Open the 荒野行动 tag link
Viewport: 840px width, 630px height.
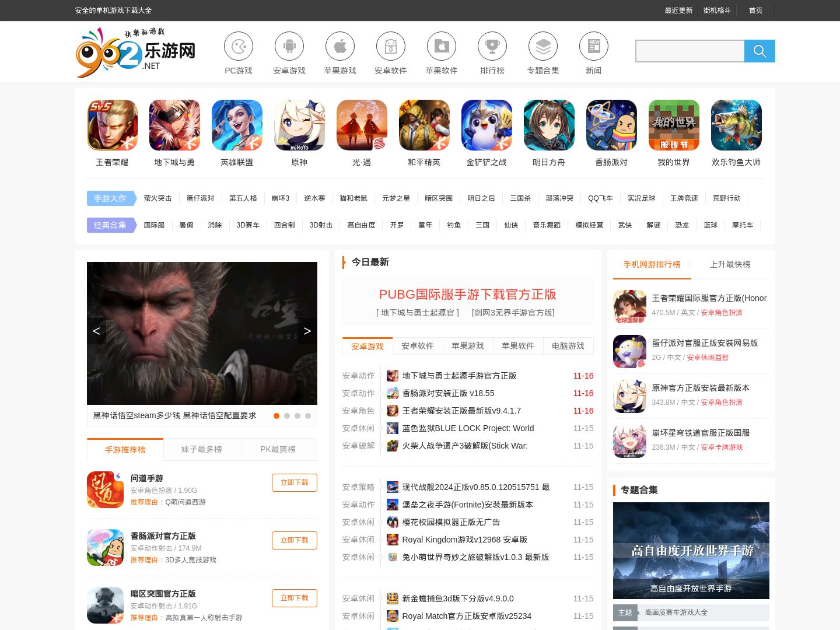coord(727,198)
